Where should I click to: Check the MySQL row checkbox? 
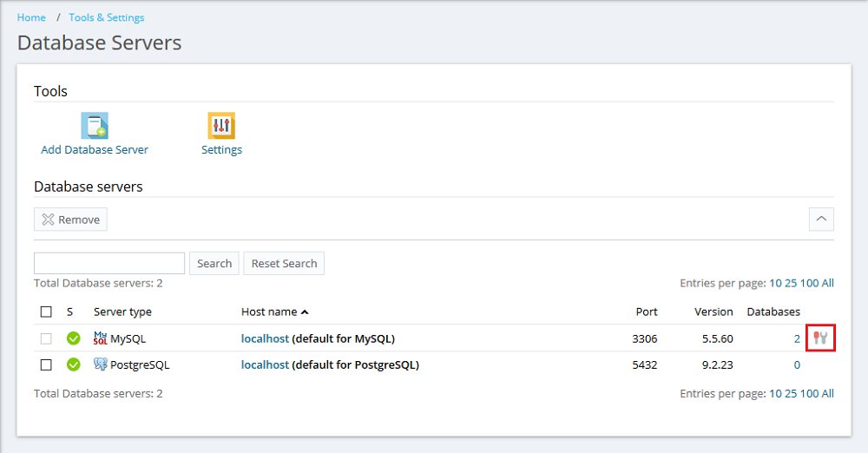(x=46, y=338)
